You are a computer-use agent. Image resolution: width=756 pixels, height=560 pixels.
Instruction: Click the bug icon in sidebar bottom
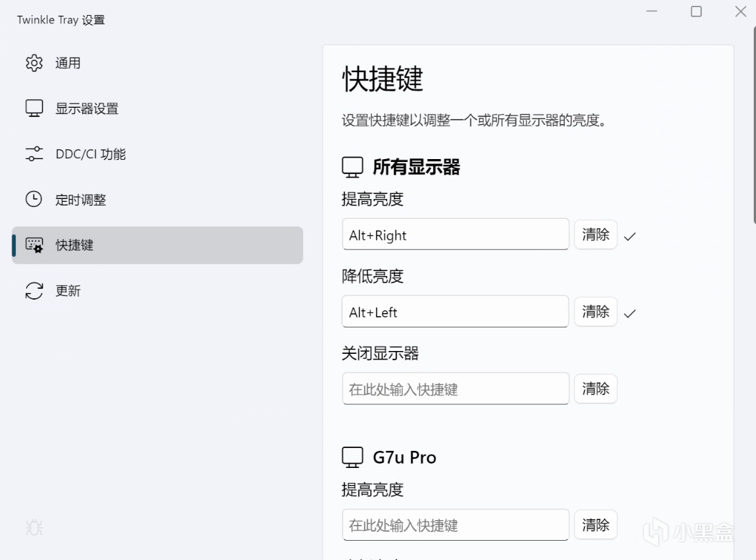pos(34,528)
